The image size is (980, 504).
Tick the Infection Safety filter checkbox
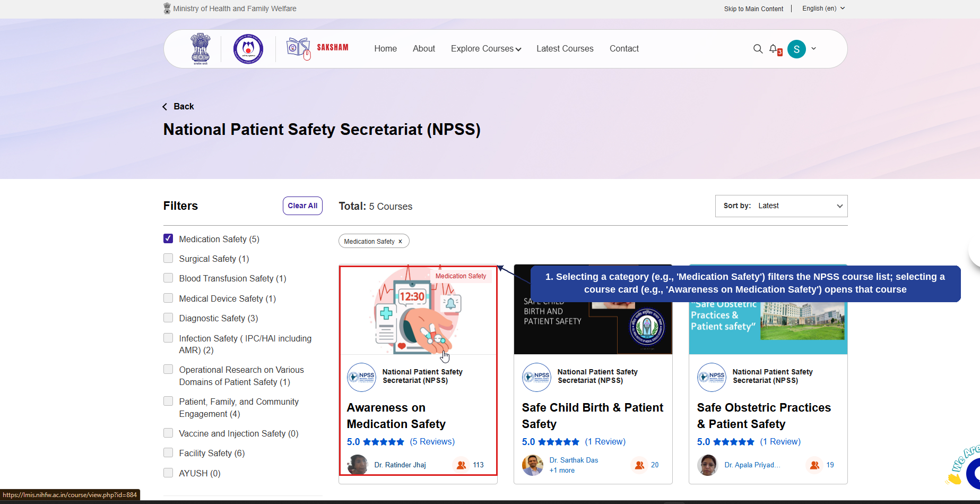coord(168,338)
